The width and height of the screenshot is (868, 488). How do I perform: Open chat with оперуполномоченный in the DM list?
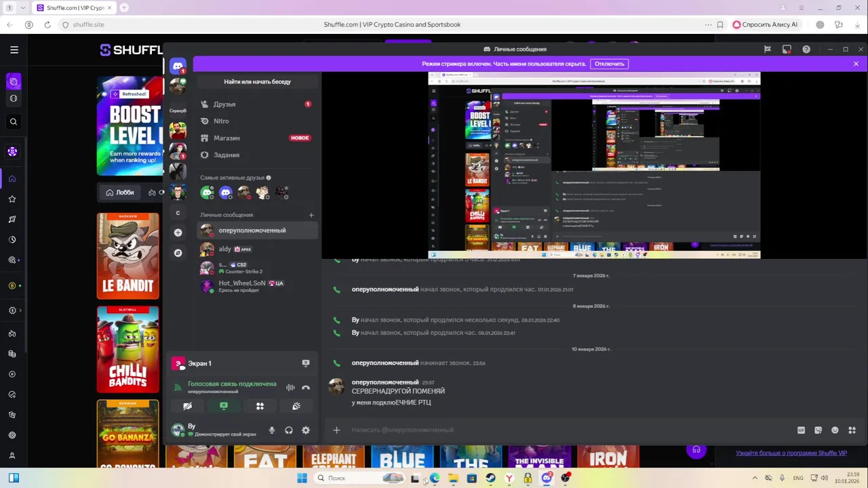(258, 230)
